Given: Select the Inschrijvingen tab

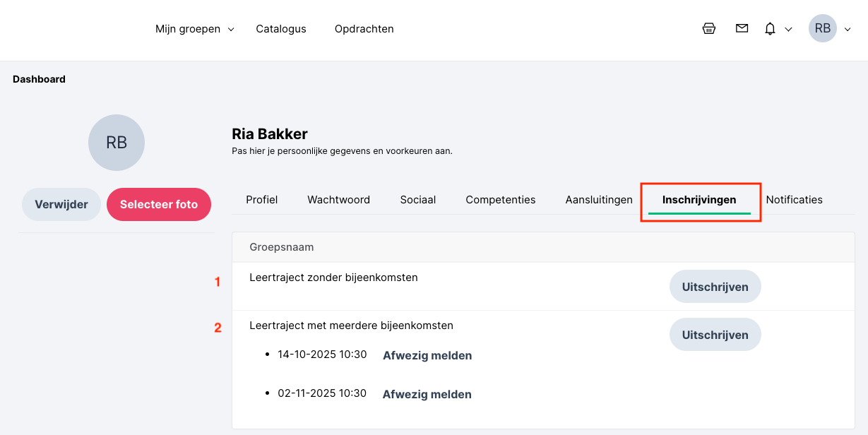Looking at the screenshot, I should tap(699, 200).
